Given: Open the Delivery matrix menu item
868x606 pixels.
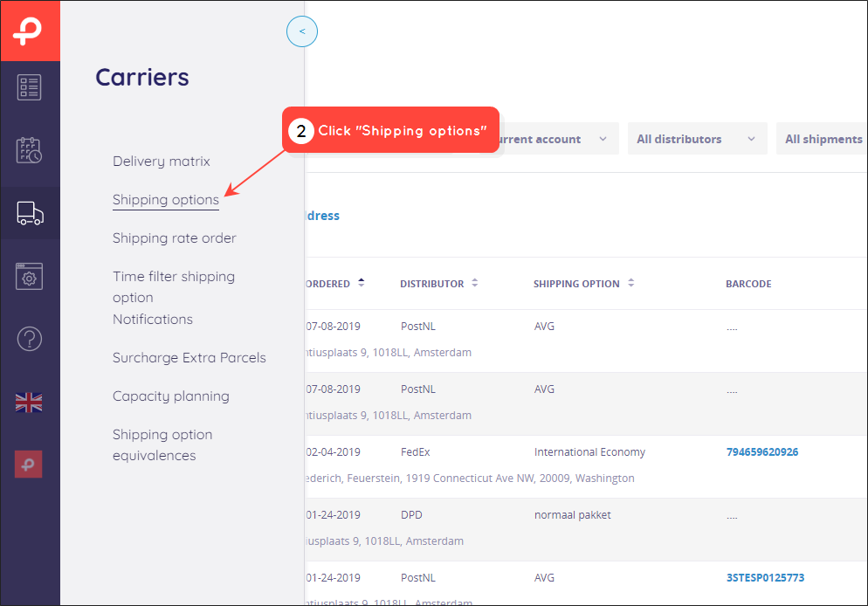Looking at the screenshot, I should 162,161.
